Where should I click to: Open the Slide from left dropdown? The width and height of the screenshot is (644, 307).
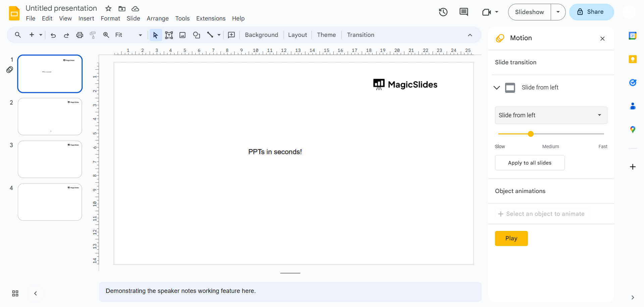click(x=551, y=115)
